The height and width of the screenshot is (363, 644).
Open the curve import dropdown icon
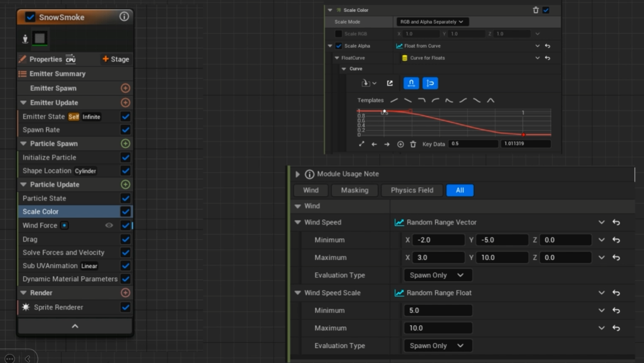pyautogui.click(x=368, y=83)
